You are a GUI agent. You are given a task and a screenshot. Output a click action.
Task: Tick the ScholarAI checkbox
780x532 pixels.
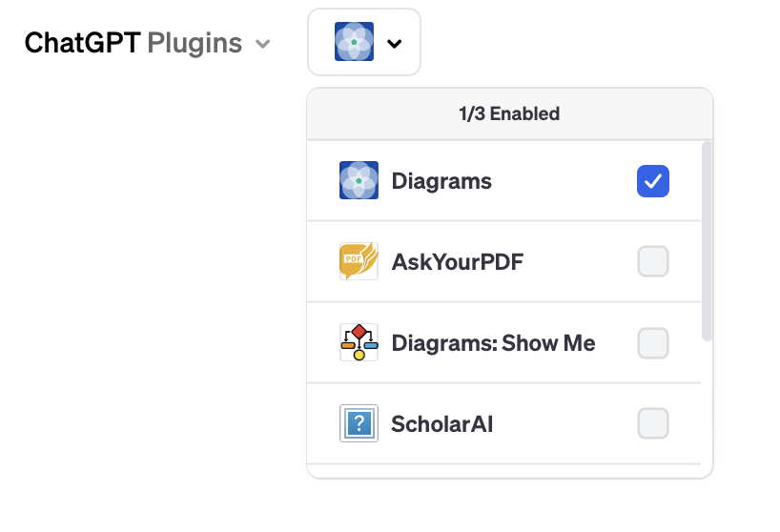(x=652, y=423)
